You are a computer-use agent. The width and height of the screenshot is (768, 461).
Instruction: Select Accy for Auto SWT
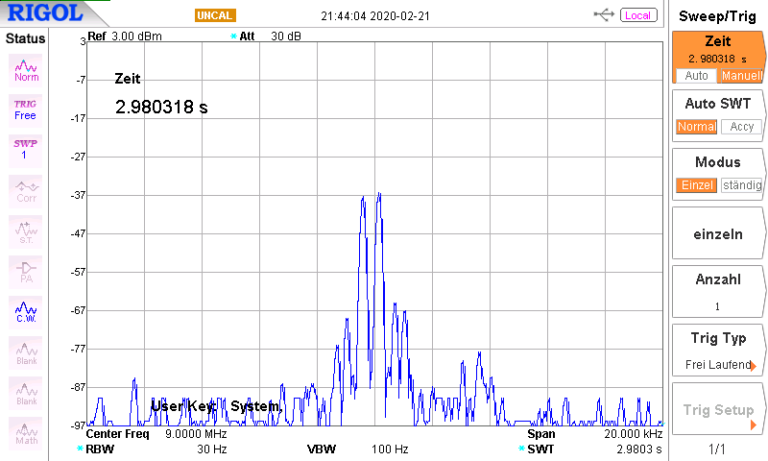pyautogui.click(x=741, y=127)
